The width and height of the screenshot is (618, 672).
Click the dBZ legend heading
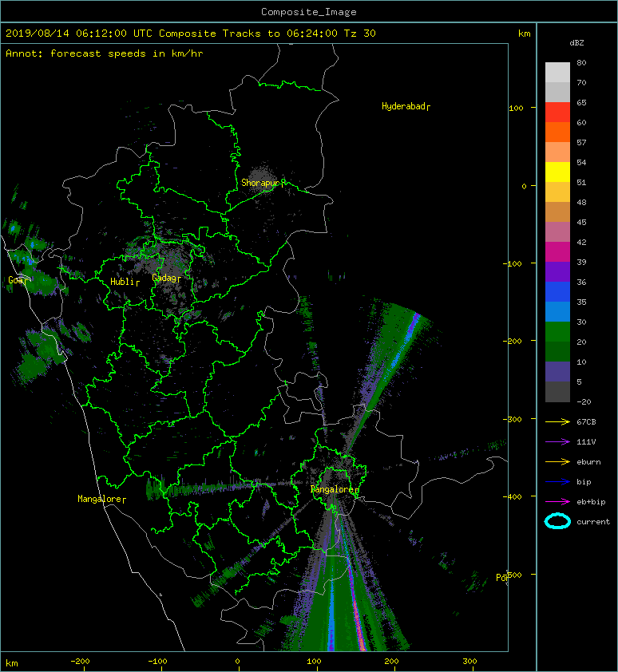pyautogui.click(x=576, y=43)
